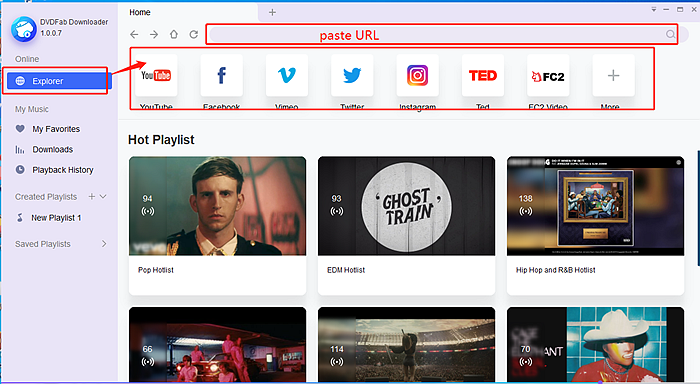Click the EDM Hotlist title text
The width and height of the screenshot is (700, 384).
coord(346,270)
